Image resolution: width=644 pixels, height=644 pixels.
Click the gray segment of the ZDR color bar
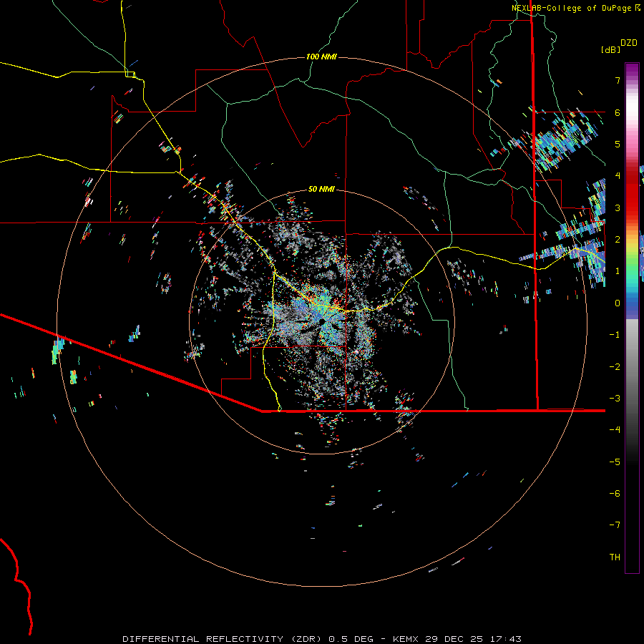[632, 370]
